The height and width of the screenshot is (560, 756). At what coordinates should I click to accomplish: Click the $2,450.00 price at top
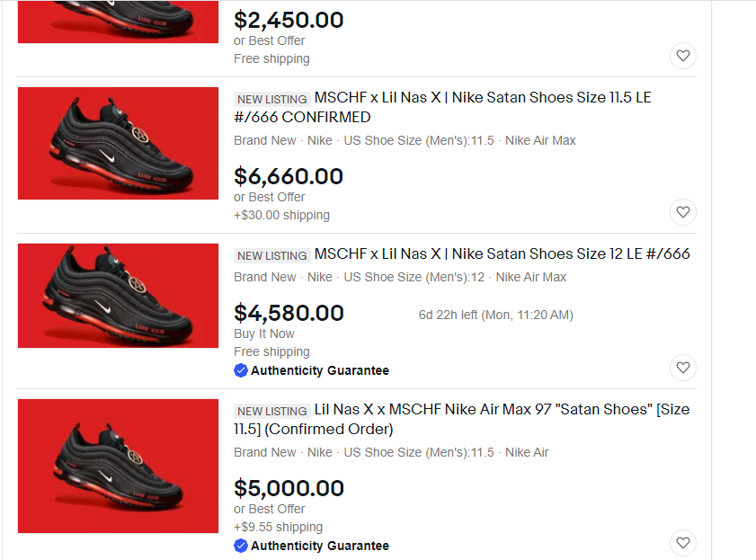(289, 20)
